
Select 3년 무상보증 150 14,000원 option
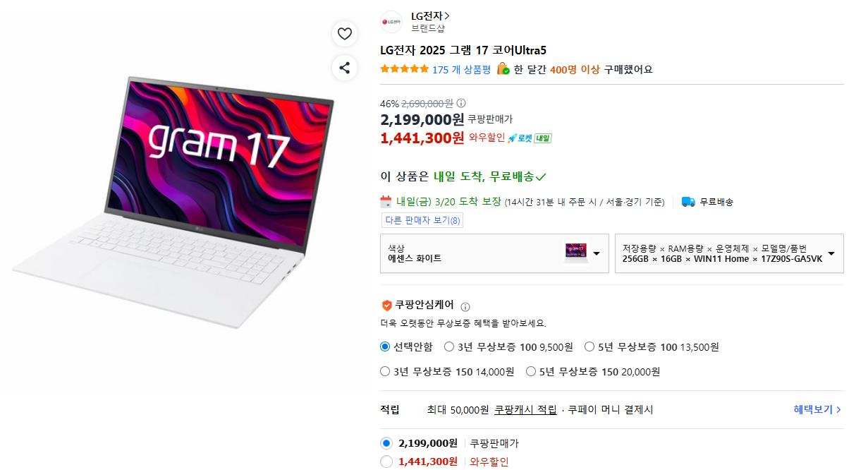click(x=447, y=371)
